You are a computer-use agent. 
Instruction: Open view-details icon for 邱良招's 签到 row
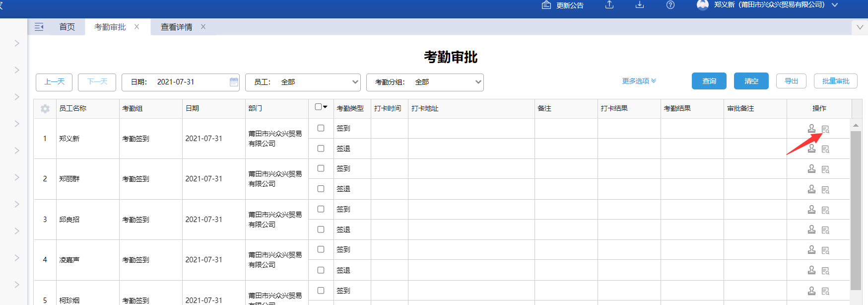(x=825, y=210)
